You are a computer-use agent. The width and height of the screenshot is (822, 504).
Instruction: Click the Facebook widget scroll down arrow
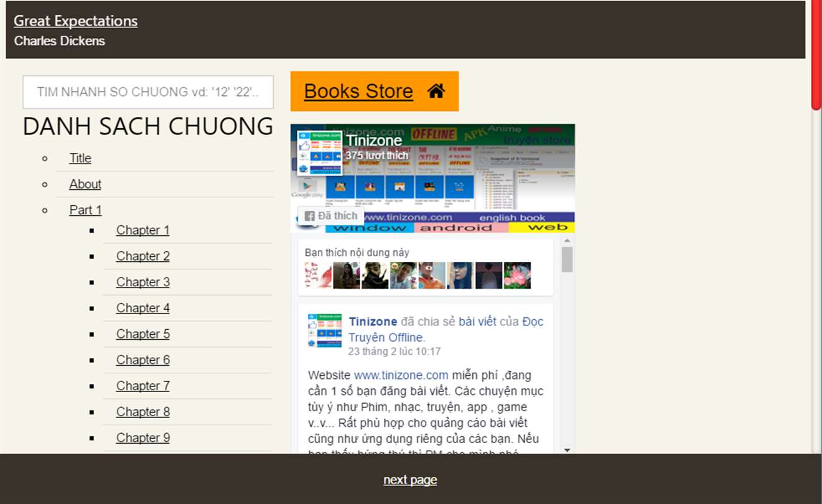[x=567, y=450]
